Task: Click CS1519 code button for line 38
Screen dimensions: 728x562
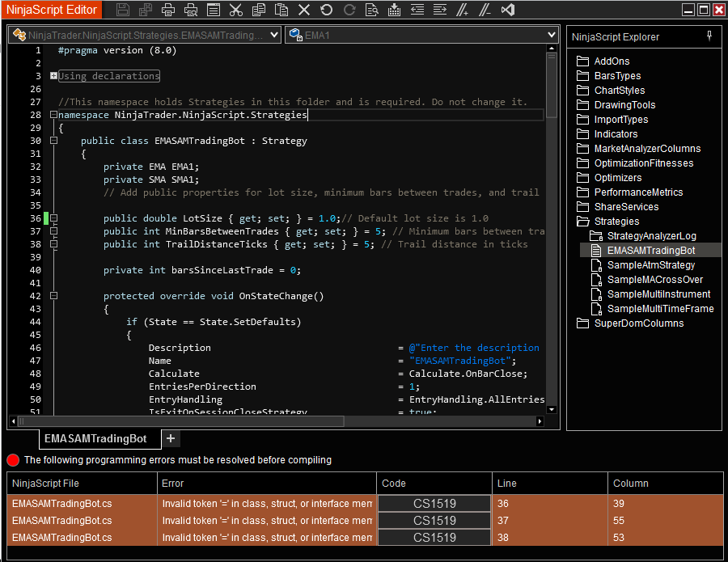Action: [x=435, y=538]
